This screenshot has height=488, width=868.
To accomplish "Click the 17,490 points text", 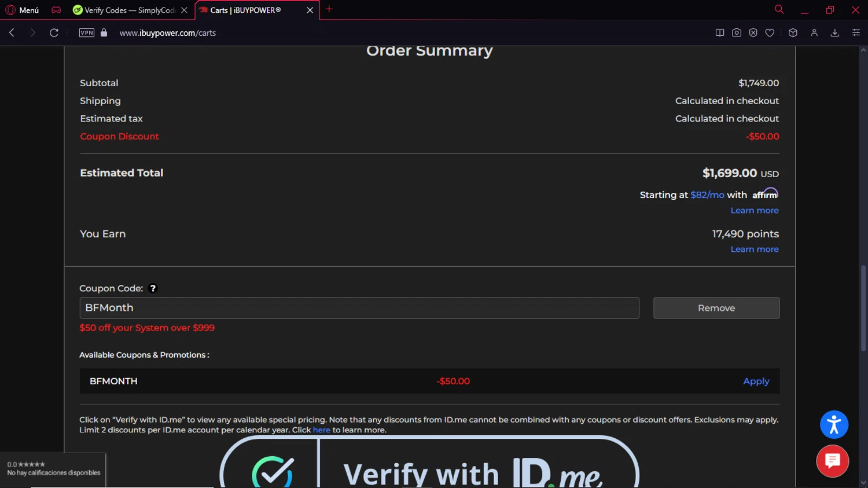I will (x=745, y=234).
